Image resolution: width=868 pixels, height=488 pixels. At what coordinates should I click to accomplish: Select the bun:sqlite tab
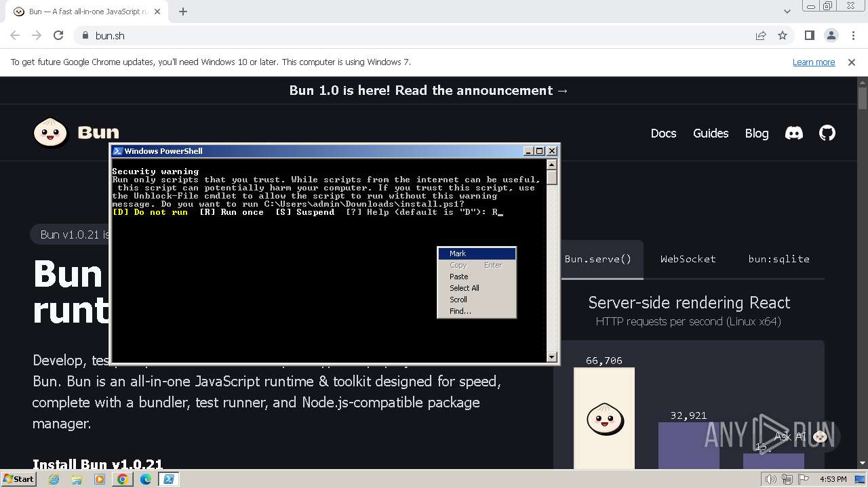pyautogui.click(x=778, y=259)
